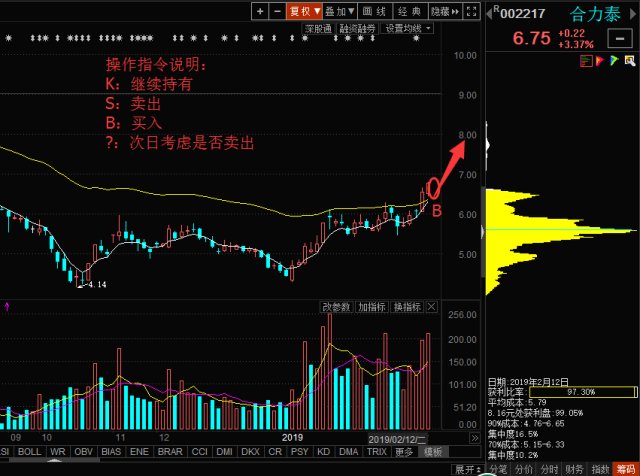The image size is (640, 476).
Task: Go to next stock arrow
Action: [x=634, y=14]
